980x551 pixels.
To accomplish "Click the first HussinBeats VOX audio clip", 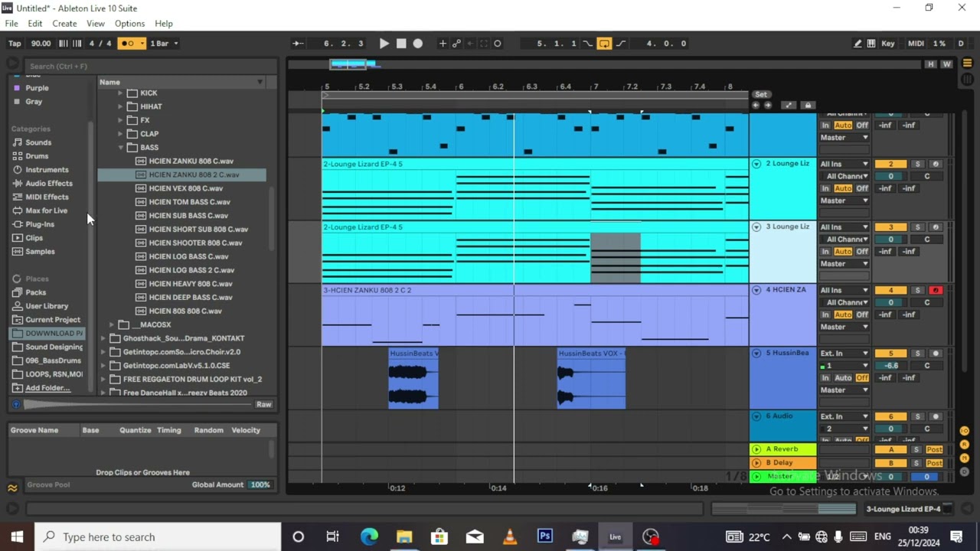I will pyautogui.click(x=413, y=379).
